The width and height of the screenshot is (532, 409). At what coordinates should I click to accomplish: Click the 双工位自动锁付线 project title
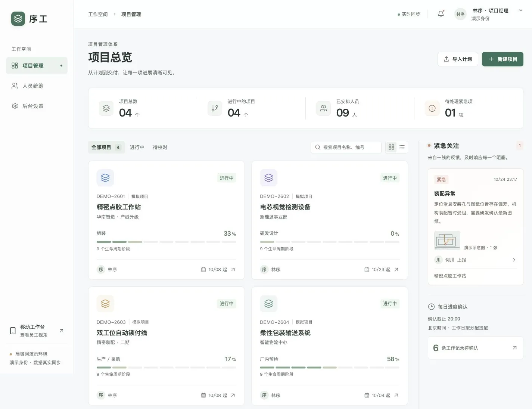point(122,333)
